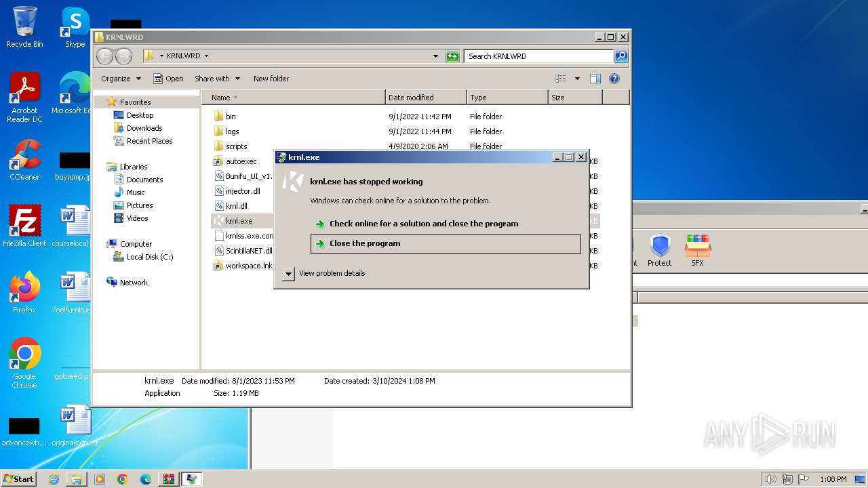Refresh the KRNLWRD folder view

(x=452, y=56)
